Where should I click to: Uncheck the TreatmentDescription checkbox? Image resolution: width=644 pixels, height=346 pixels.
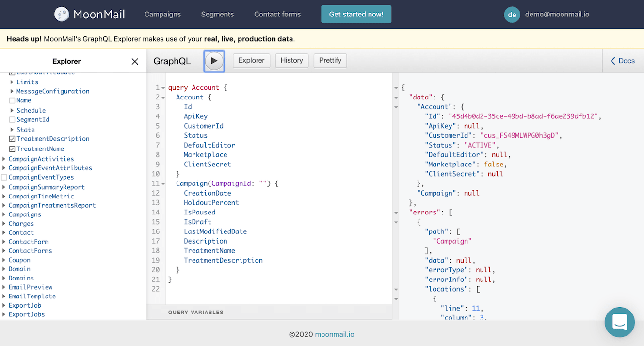click(12, 139)
